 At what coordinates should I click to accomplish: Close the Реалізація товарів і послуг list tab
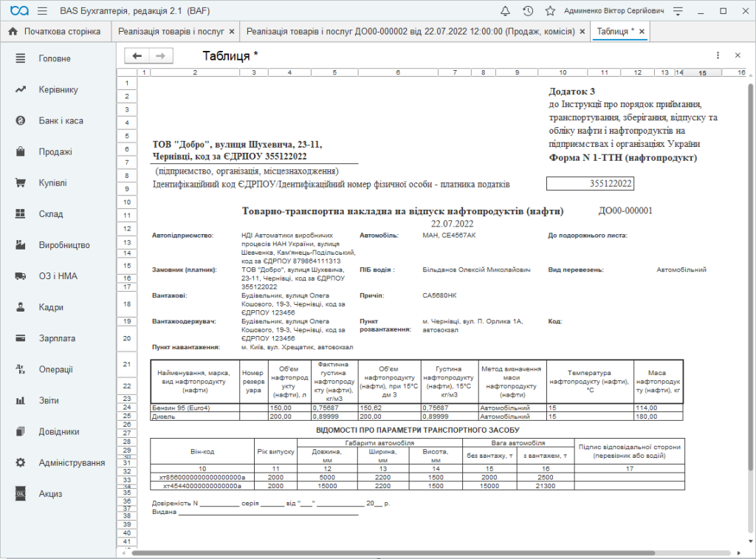tap(232, 31)
